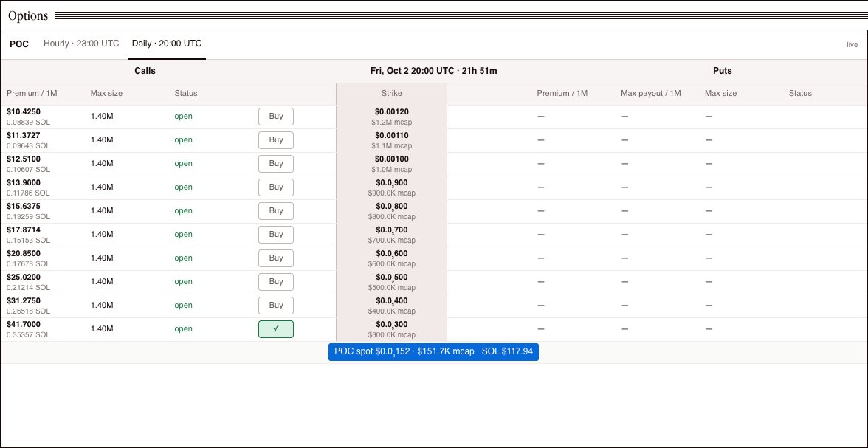Click the Puts Max size column header
The height and width of the screenshot is (448, 868).
tap(720, 93)
